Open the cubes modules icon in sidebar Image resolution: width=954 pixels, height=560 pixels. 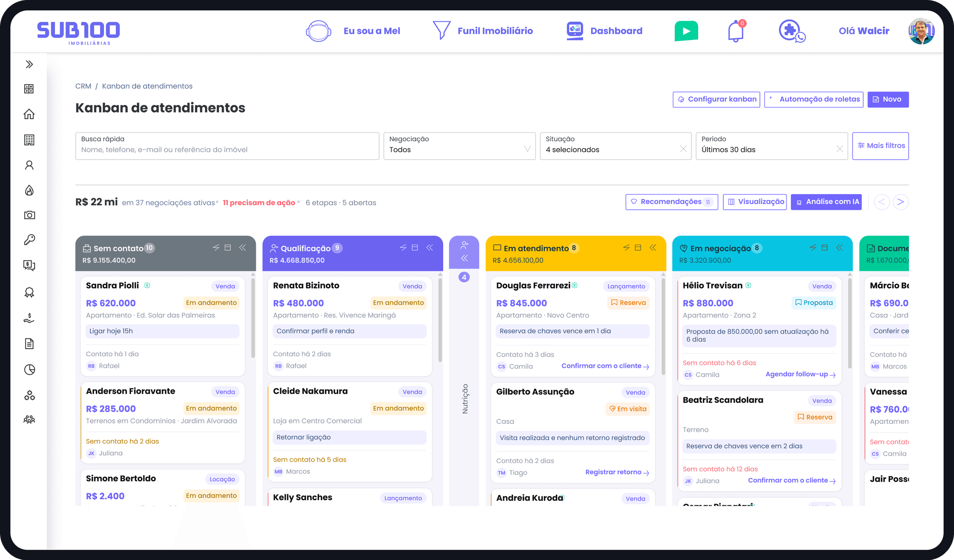[29, 395]
